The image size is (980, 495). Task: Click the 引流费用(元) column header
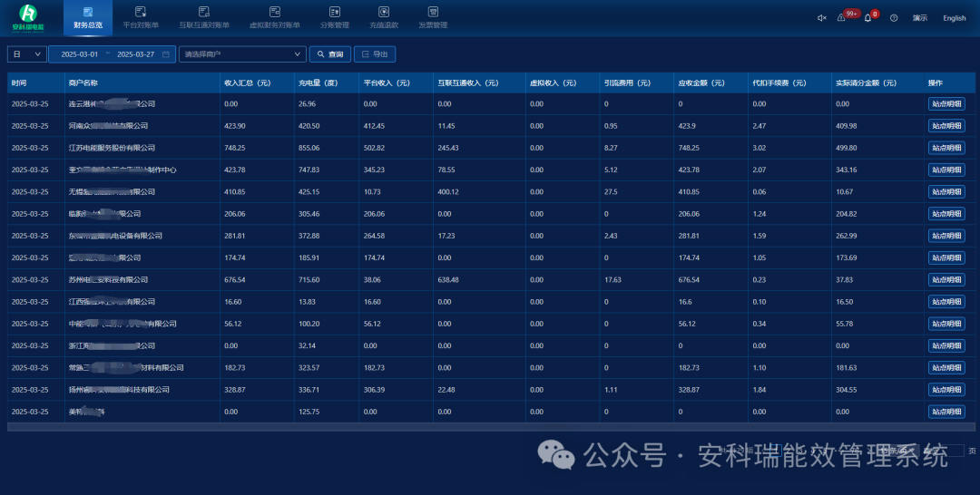click(x=636, y=82)
